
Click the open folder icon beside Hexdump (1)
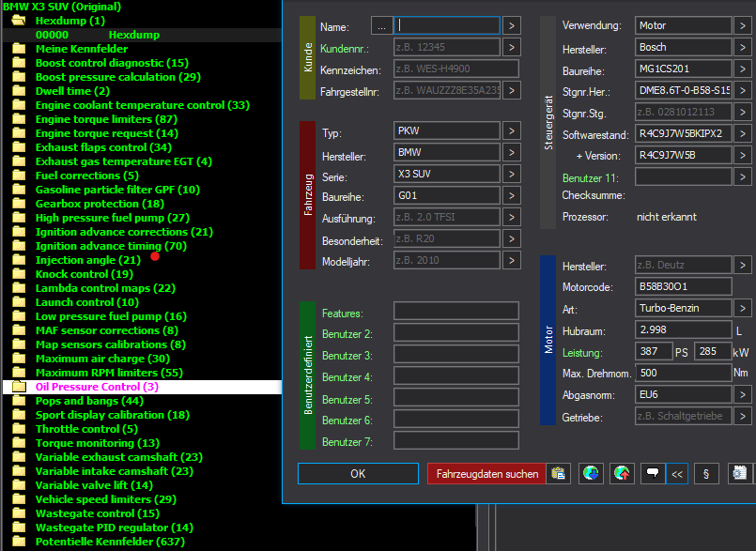(19, 21)
